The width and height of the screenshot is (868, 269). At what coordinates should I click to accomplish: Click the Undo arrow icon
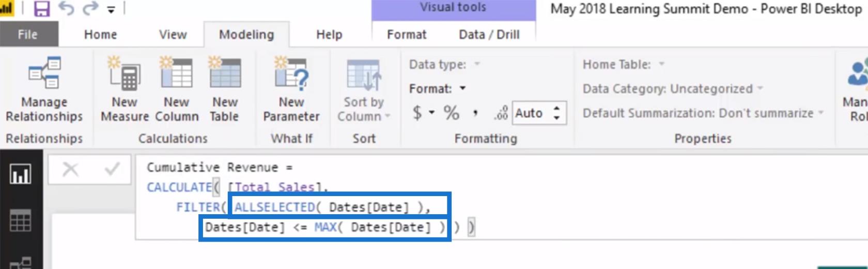click(x=66, y=9)
